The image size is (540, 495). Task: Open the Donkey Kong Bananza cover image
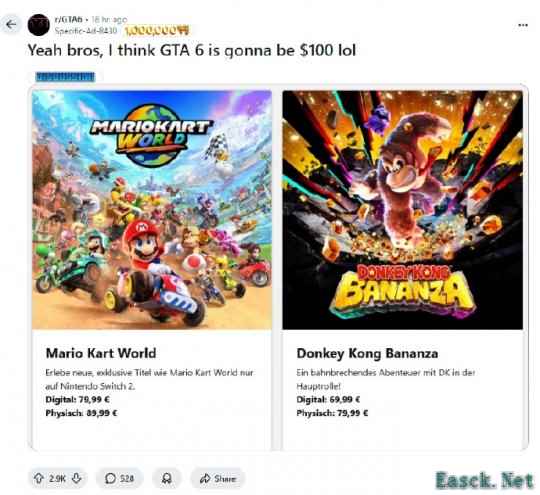(x=403, y=210)
